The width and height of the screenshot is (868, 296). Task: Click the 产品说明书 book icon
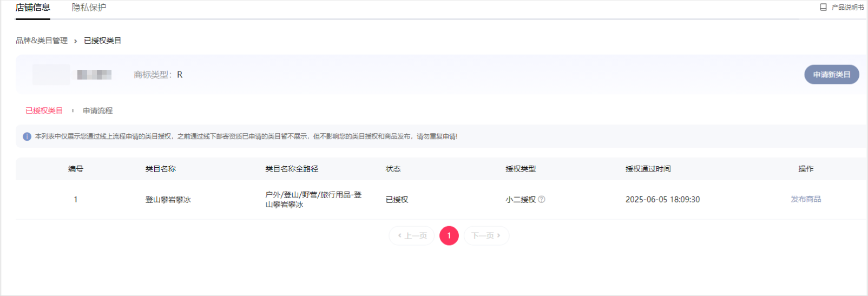click(823, 8)
